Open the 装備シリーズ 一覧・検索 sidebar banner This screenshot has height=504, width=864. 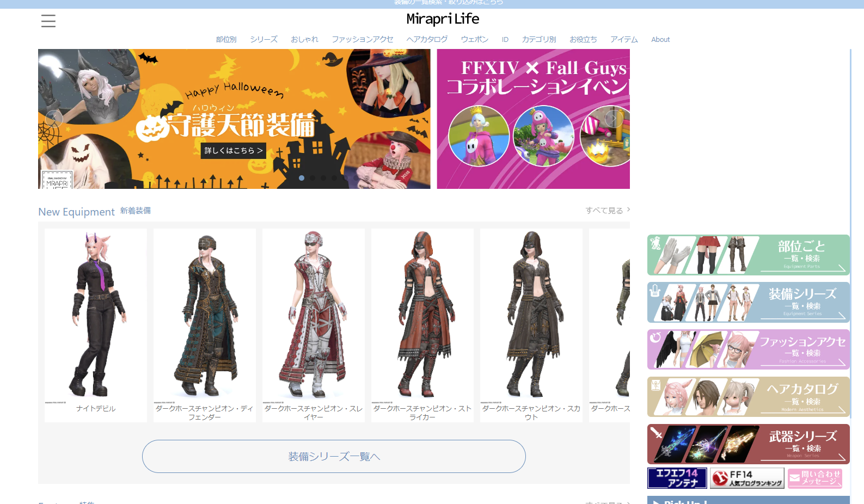tap(748, 302)
